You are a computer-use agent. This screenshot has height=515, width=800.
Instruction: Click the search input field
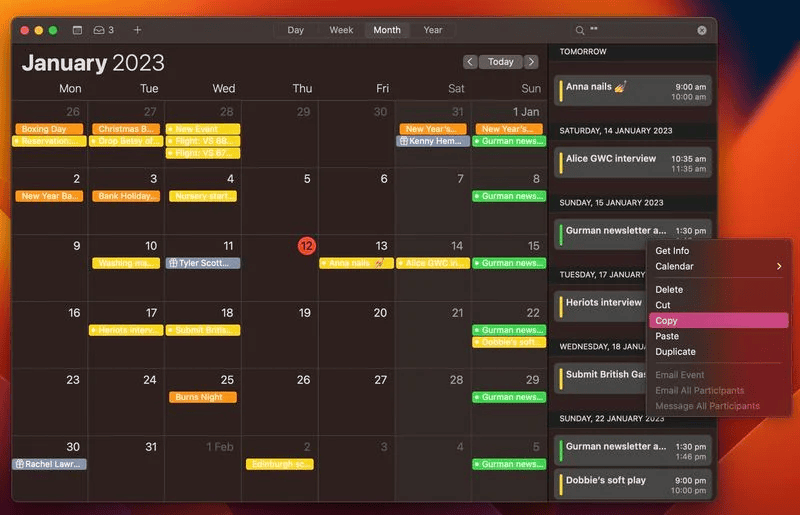pyautogui.click(x=640, y=30)
